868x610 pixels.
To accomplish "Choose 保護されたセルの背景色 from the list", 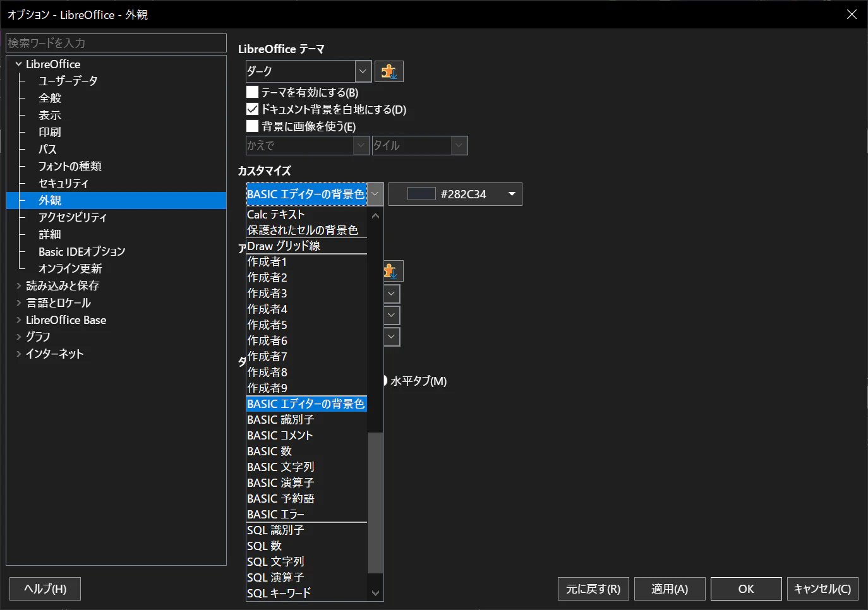I will [x=307, y=230].
